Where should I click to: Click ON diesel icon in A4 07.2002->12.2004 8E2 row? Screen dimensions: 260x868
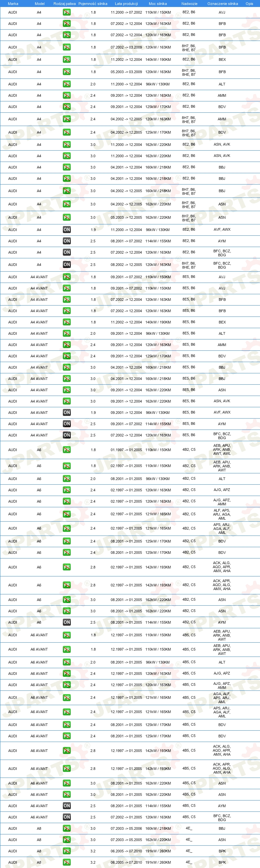tap(67, 252)
